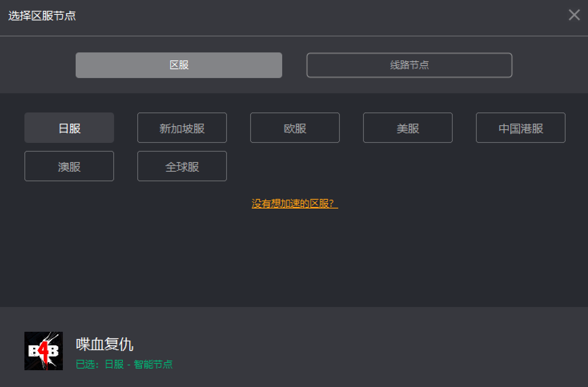Select the 全球服 region

[182, 166]
